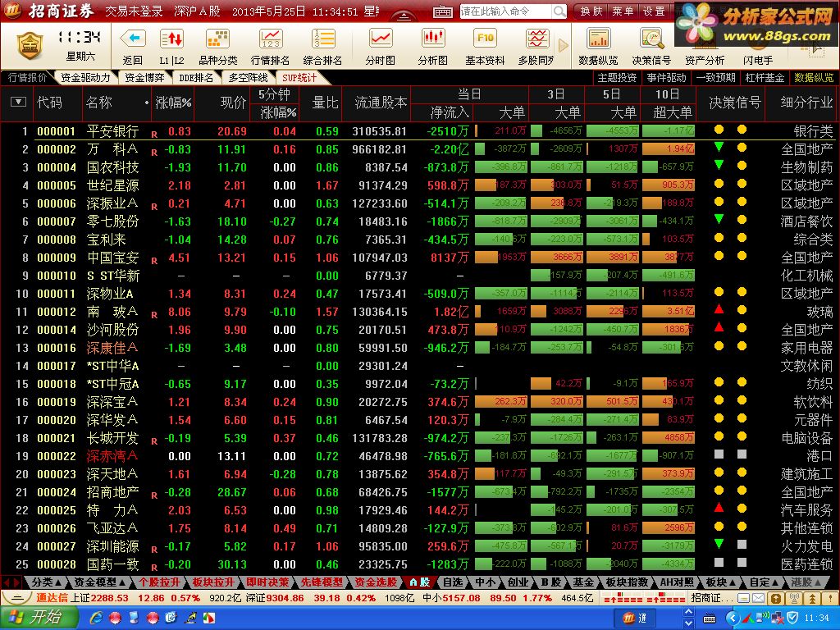The height and width of the screenshot is (630, 840).
Task: Select the 中国宝安 stock row
Action: point(420,258)
